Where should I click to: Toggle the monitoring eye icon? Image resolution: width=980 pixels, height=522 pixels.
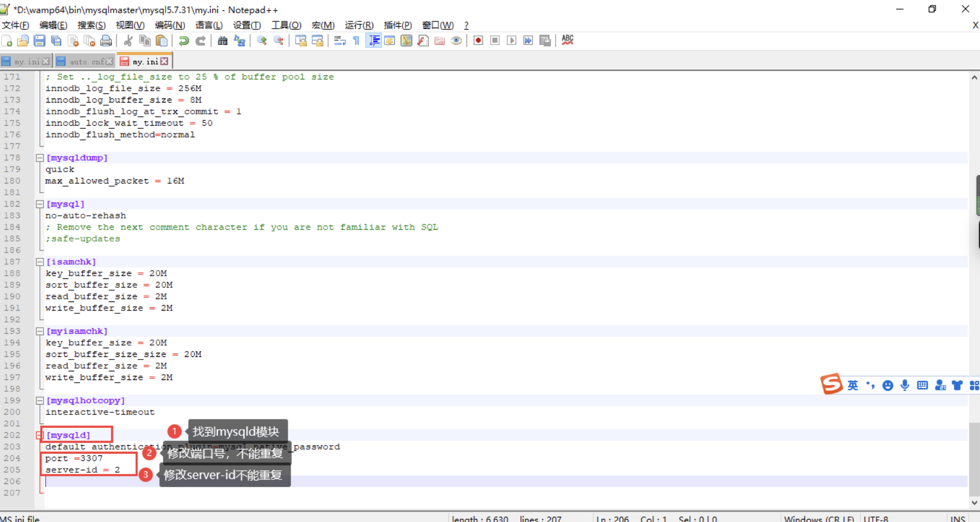(456, 41)
